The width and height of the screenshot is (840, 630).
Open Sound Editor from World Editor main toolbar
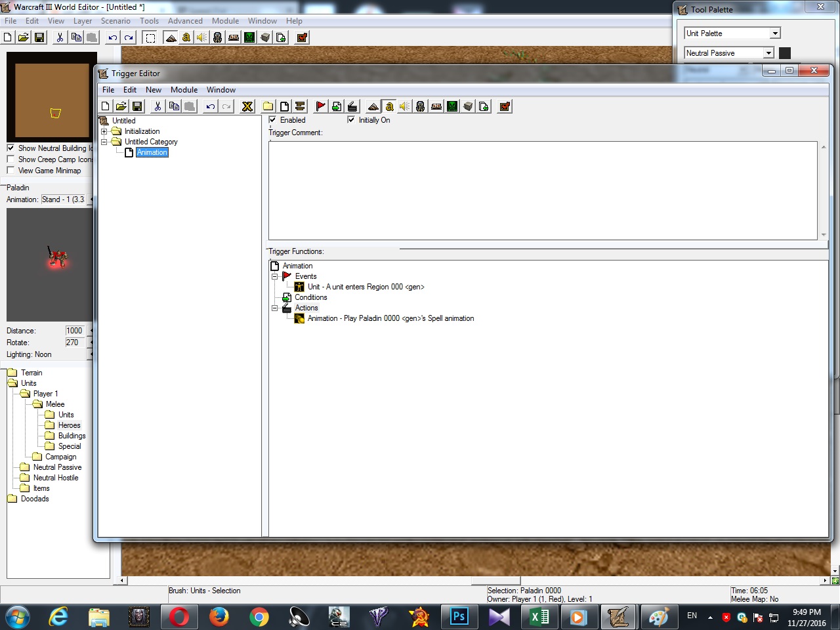202,37
